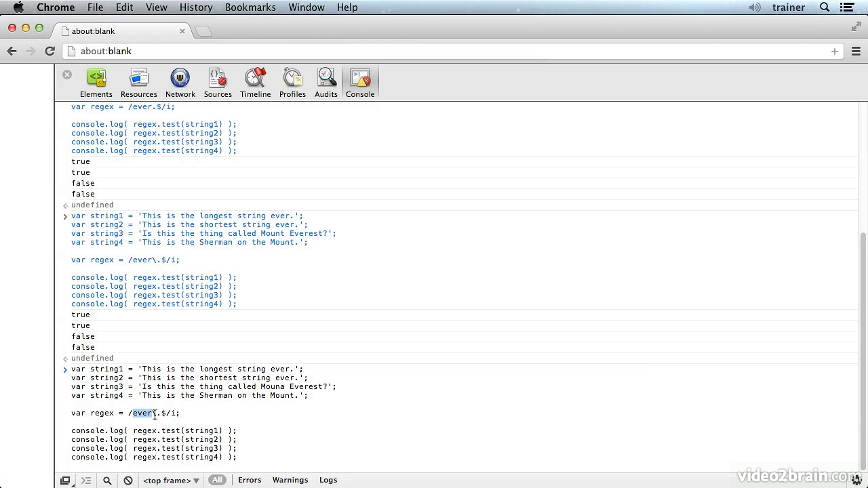Open the Profiles panel
Viewport: 868px width, 488px height.
[292, 83]
